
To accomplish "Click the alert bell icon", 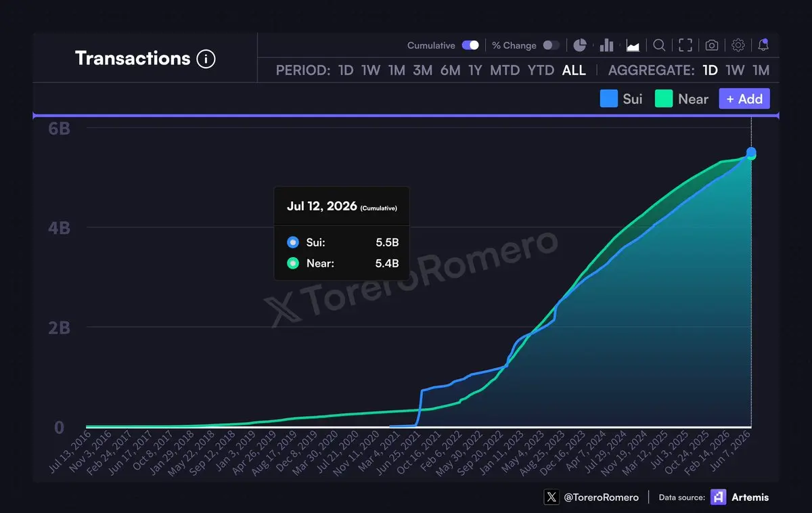I will click(x=763, y=45).
